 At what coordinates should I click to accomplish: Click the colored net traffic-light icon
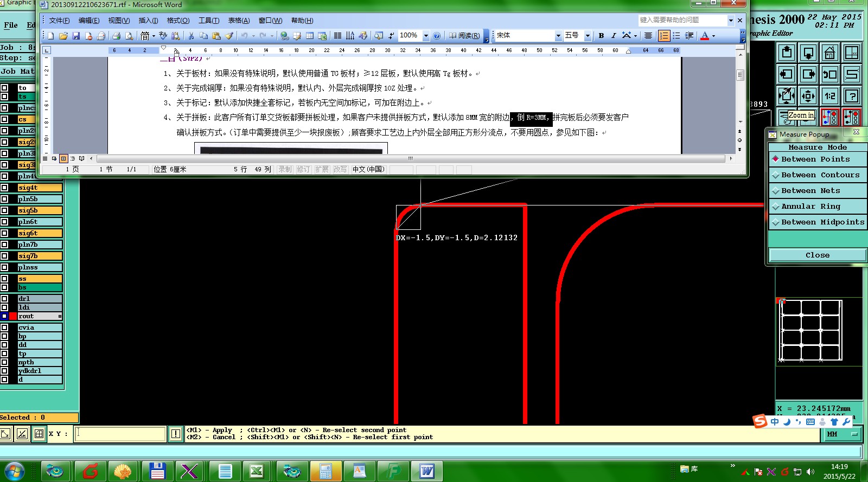coord(830,117)
